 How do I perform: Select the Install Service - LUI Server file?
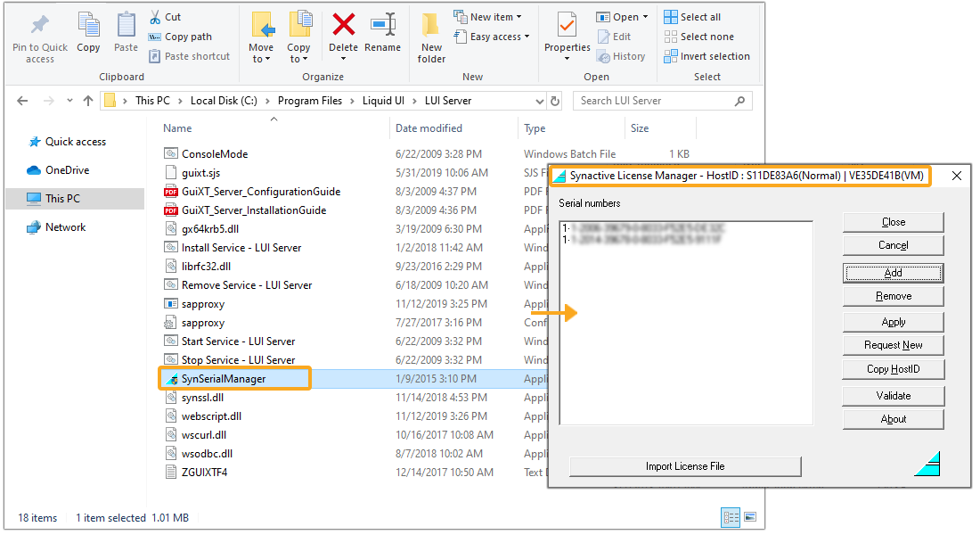point(241,248)
